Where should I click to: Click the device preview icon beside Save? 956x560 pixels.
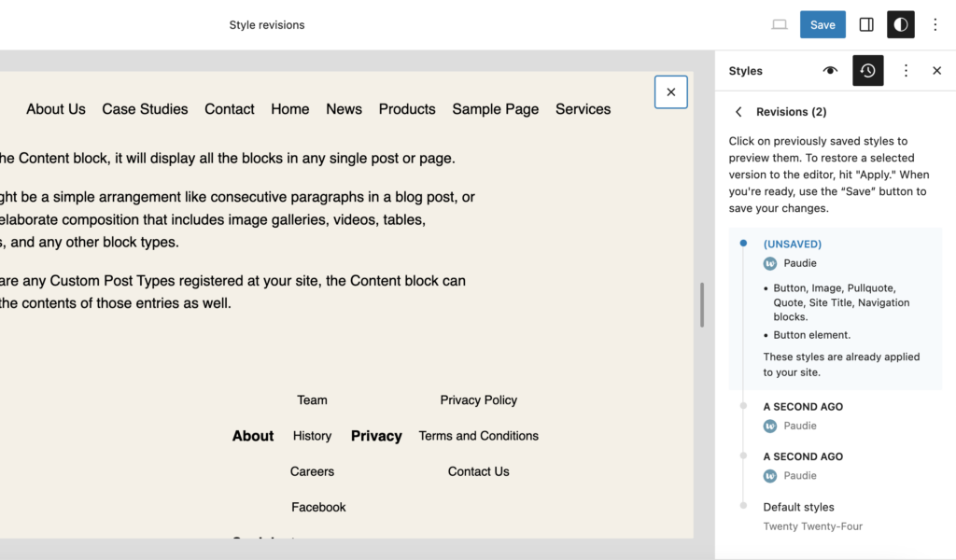click(x=779, y=24)
